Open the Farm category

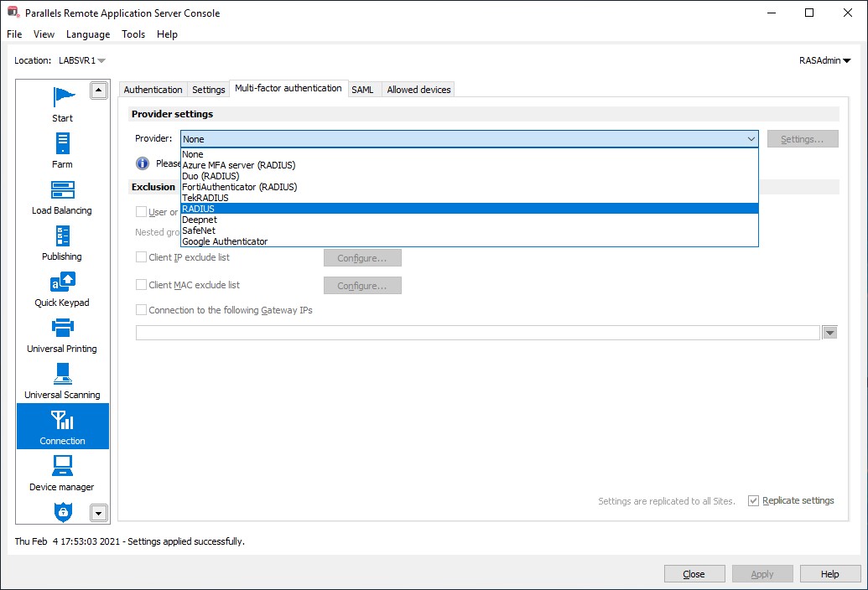[x=62, y=150]
